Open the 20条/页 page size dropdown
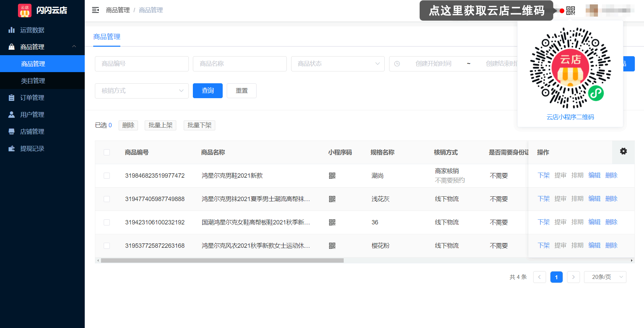This screenshot has height=328, width=644. coord(605,277)
